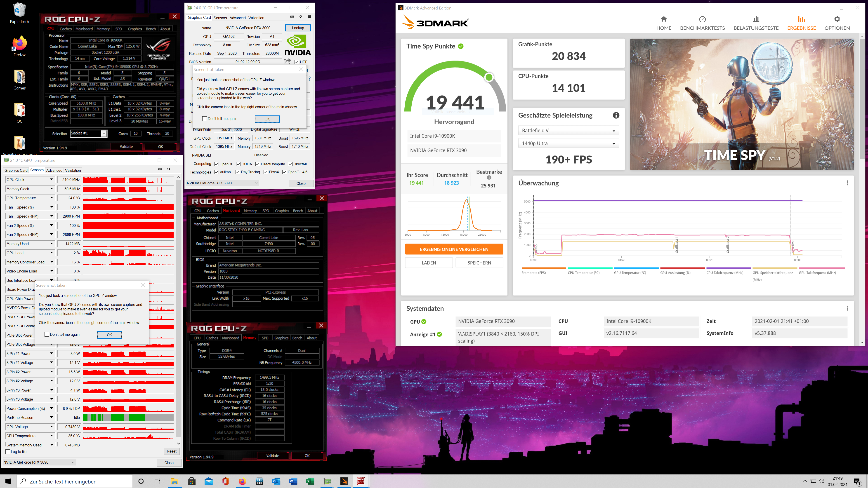Open 3DMark OPTIONEN gear icon

pos(837,19)
